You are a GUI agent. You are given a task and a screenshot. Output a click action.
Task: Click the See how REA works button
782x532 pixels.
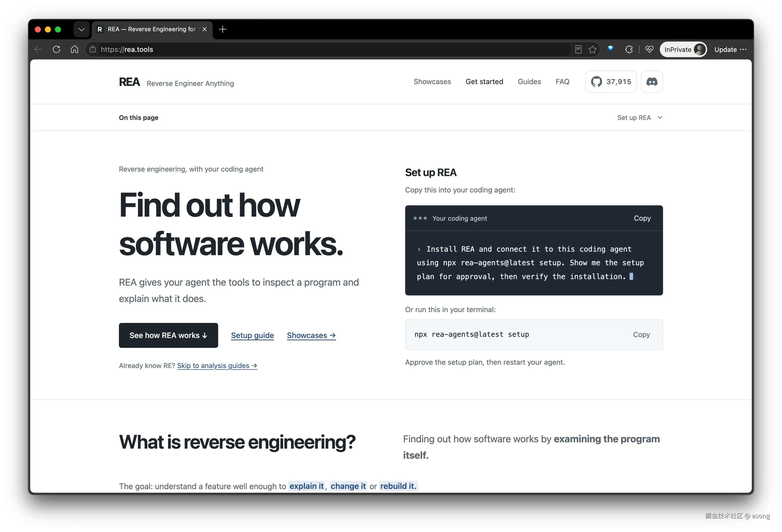[168, 336]
